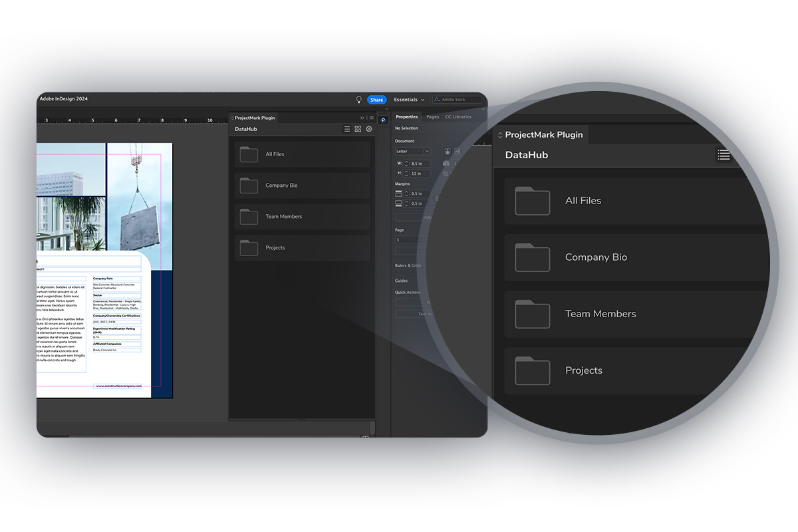Switch DataHub to grid view
This screenshot has height=532, width=798.
[358, 129]
